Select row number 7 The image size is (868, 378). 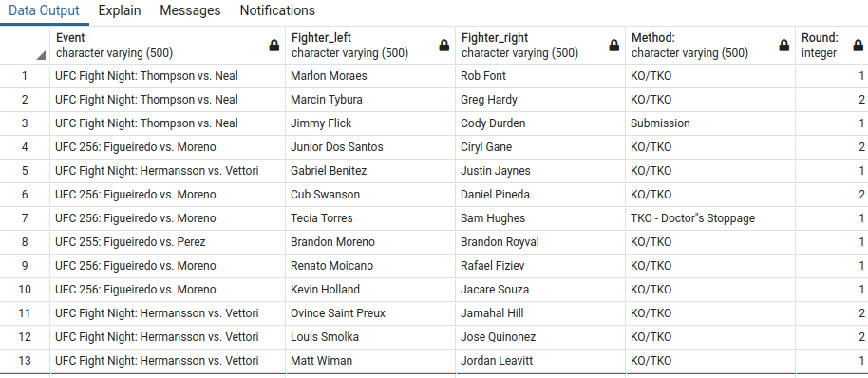coord(25,218)
